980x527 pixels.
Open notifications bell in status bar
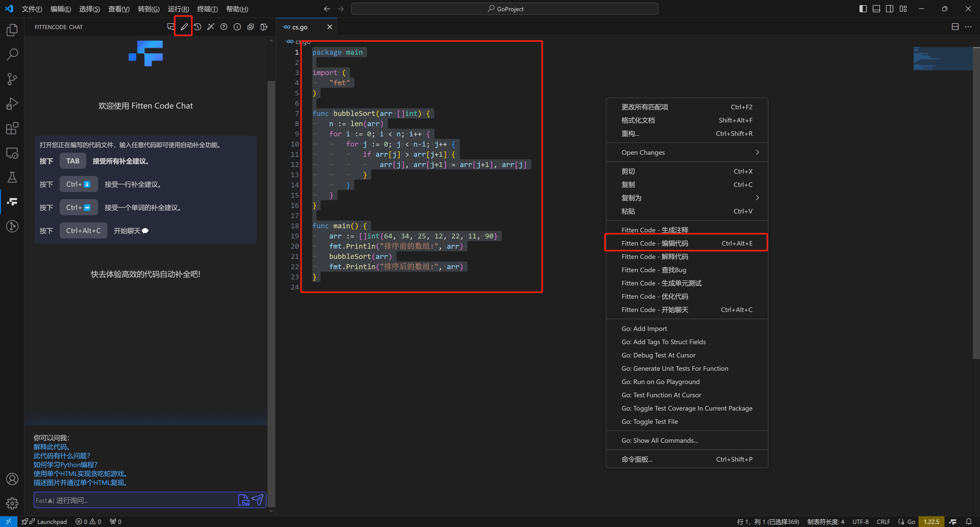tap(969, 522)
